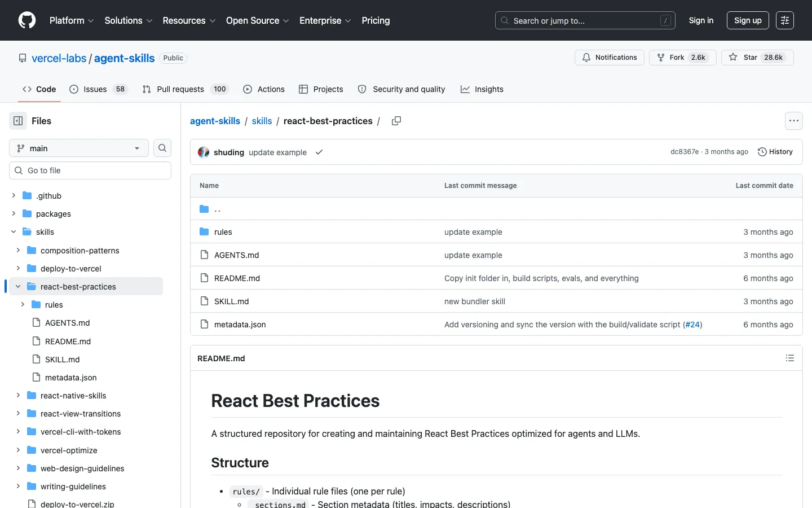Open the Actions tab
The image size is (812, 508).
264,89
